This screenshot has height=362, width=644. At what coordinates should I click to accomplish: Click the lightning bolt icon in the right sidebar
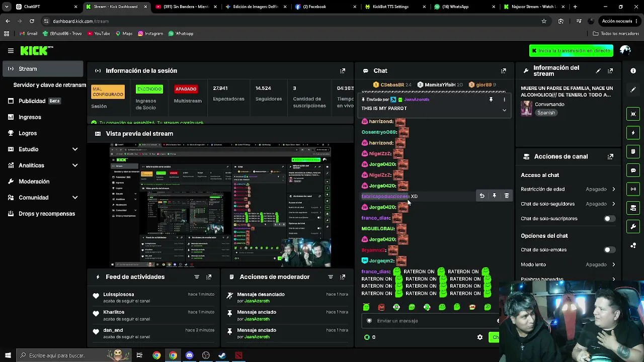point(633,133)
